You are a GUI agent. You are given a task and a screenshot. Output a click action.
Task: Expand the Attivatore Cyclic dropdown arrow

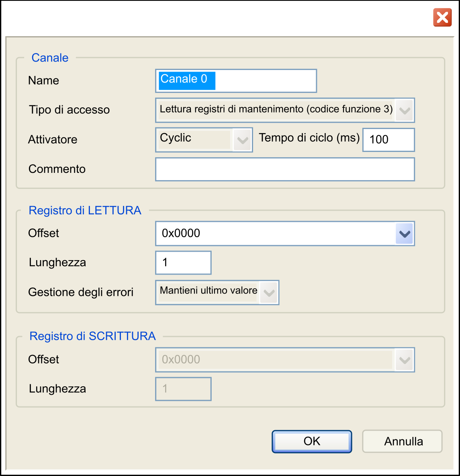point(242,140)
